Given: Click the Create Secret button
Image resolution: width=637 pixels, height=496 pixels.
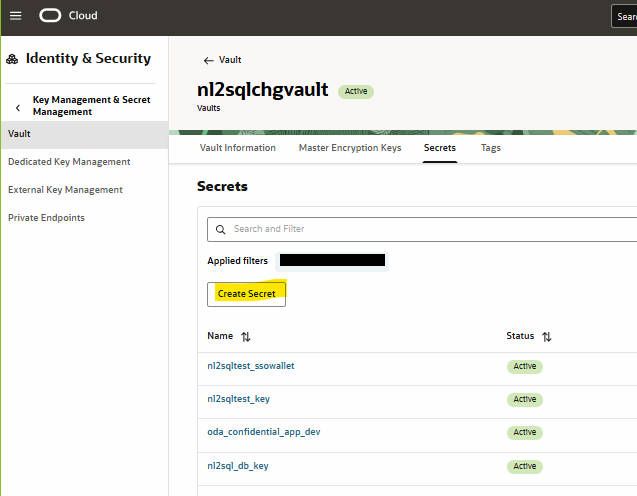Looking at the screenshot, I should click(246, 294).
